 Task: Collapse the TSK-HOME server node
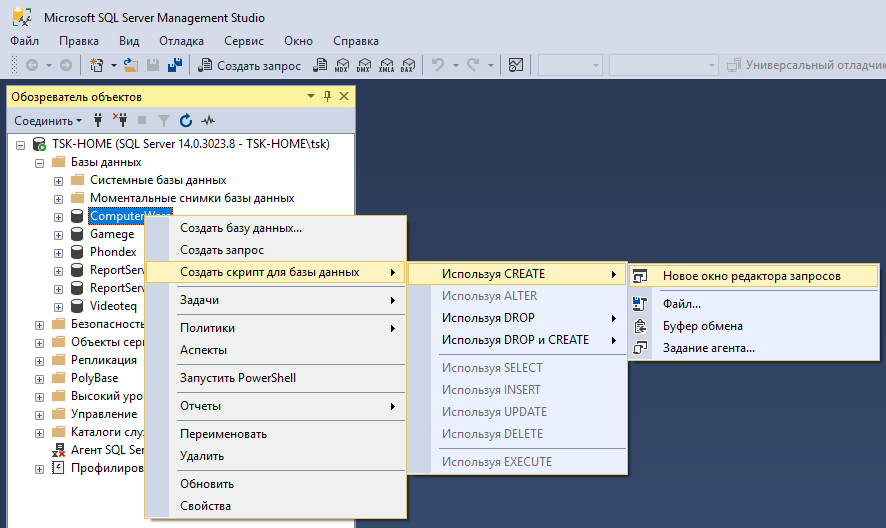(x=21, y=145)
